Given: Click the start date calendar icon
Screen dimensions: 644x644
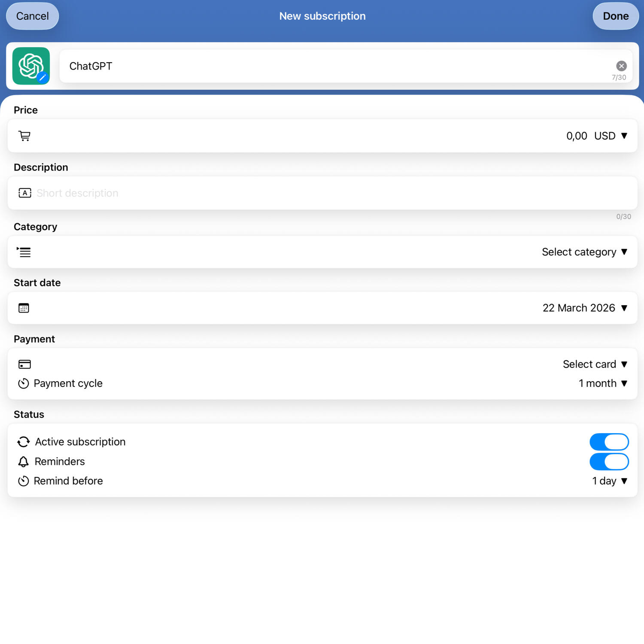Looking at the screenshot, I should tap(24, 308).
